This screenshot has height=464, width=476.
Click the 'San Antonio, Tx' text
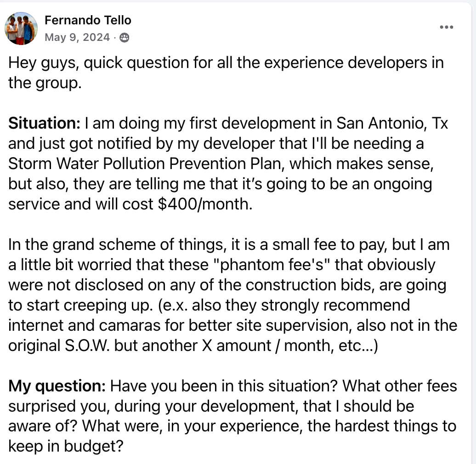point(392,124)
